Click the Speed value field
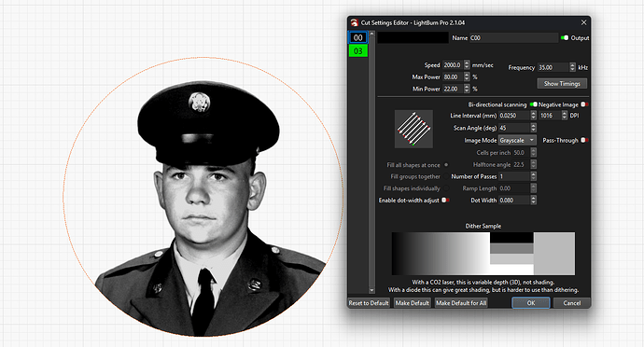Viewport: 644px width, 347px height. [453, 65]
